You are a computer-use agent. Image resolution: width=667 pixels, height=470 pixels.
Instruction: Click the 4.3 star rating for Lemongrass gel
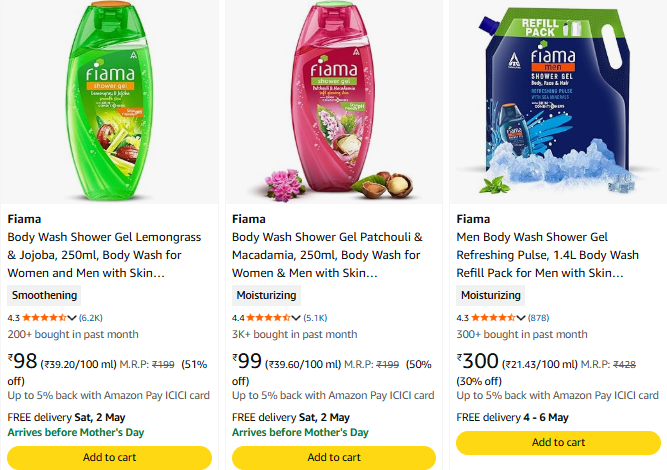pyautogui.click(x=44, y=318)
